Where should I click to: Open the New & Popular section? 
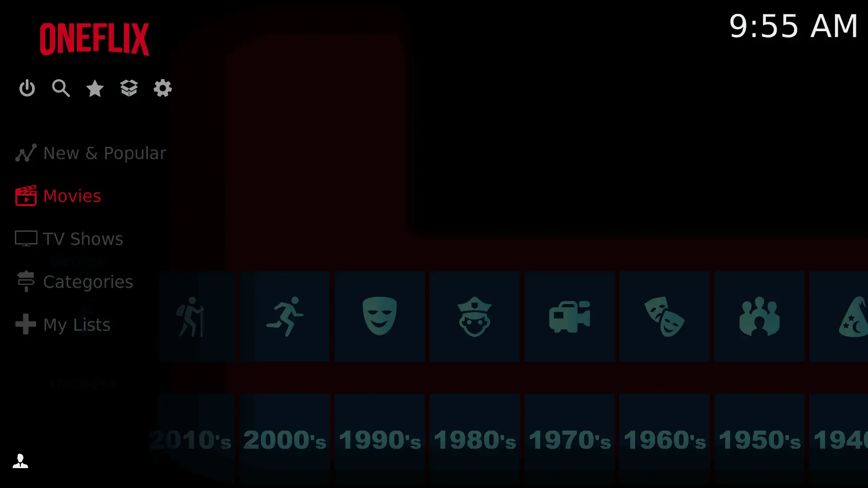point(104,153)
